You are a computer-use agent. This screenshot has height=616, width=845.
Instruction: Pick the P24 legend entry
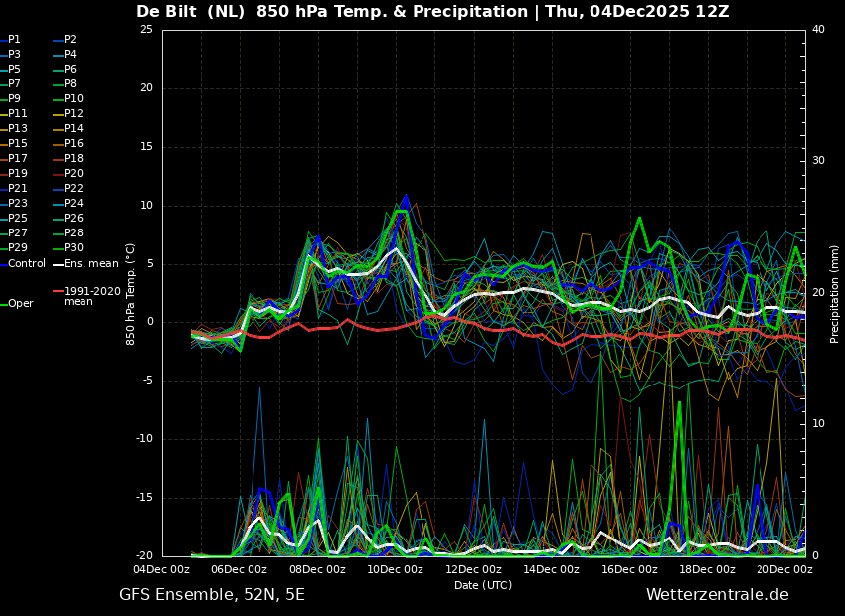69,203
